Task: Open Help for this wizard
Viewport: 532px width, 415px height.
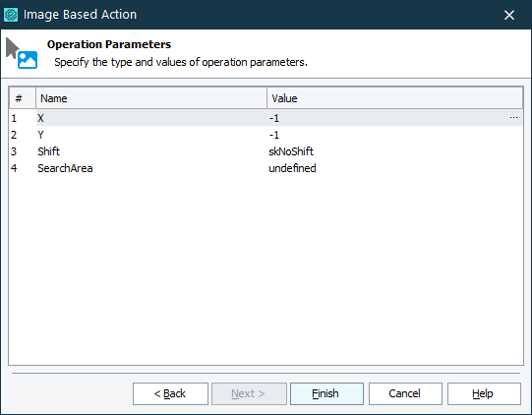Action: [484, 393]
